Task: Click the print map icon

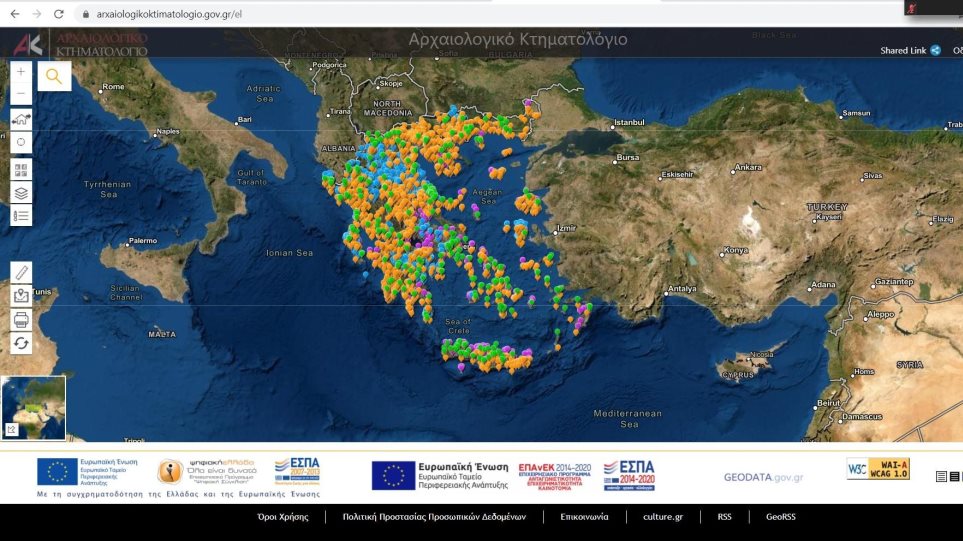Action: click(x=21, y=320)
